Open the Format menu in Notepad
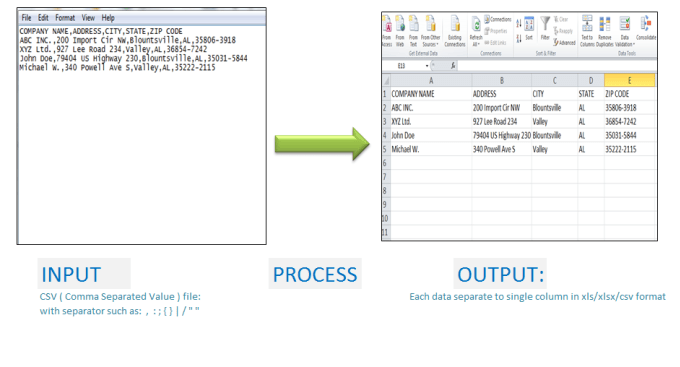Image resolution: width=680 pixels, height=367 pixels. [65, 18]
